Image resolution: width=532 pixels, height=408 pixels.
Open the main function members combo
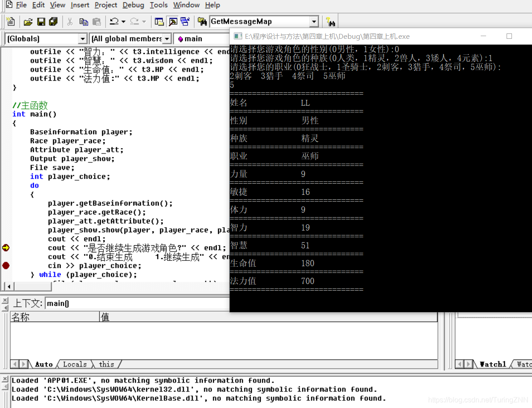pyautogui.click(x=202, y=39)
